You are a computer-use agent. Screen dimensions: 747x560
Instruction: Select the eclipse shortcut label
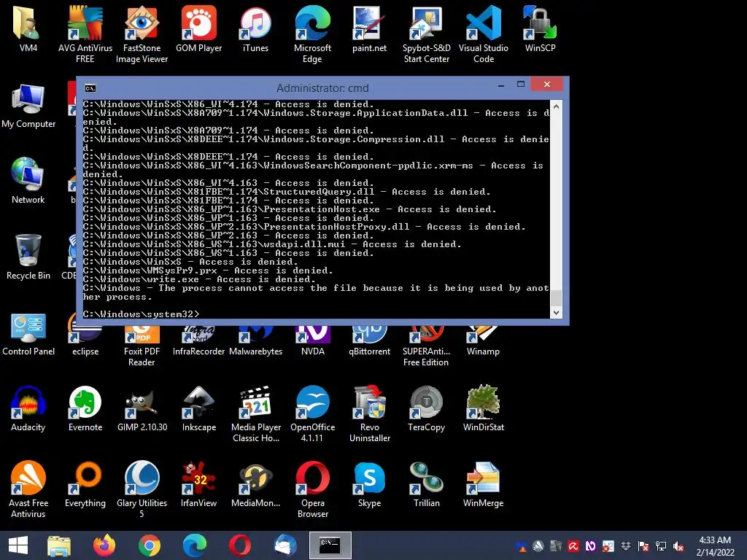(85, 351)
